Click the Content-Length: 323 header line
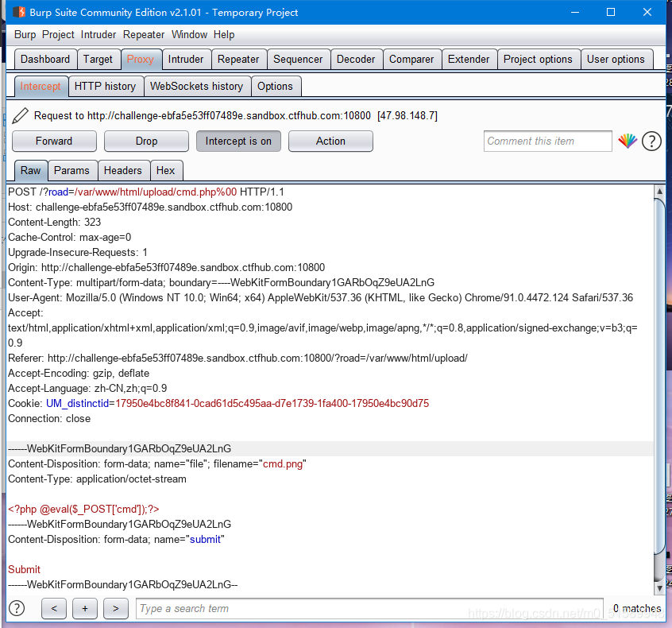 (x=55, y=223)
